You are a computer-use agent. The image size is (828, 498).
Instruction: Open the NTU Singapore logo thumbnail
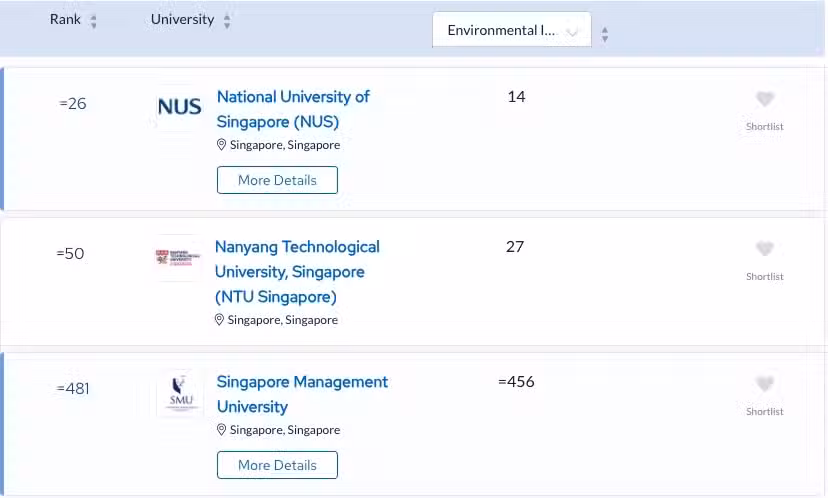click(178, 258)
